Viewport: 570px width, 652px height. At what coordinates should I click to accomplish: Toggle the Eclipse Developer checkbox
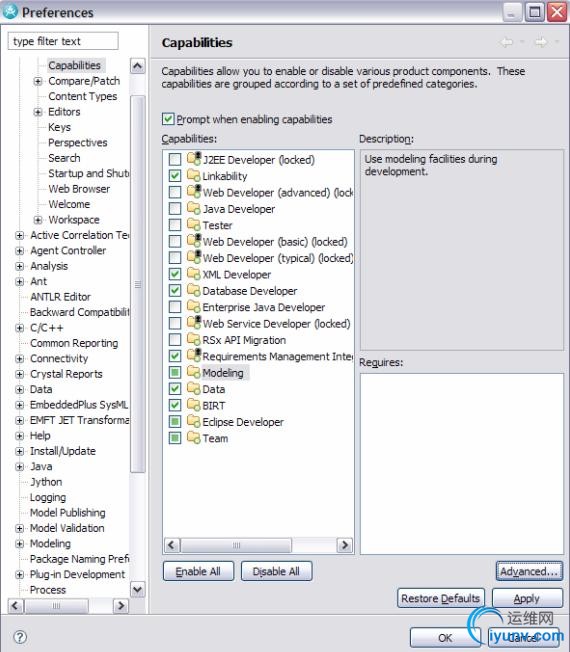pyautogui.click(x=175, y=422)
